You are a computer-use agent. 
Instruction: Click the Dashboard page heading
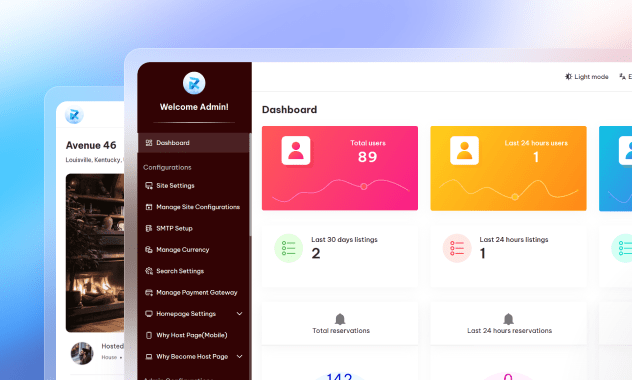tap(289, 110)
